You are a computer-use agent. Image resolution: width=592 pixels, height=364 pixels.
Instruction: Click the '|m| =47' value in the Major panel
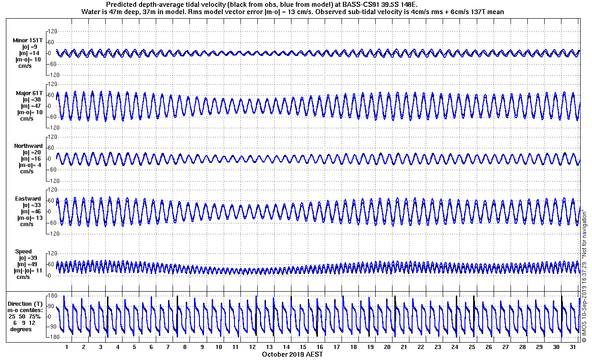click(x=31, y=106)
